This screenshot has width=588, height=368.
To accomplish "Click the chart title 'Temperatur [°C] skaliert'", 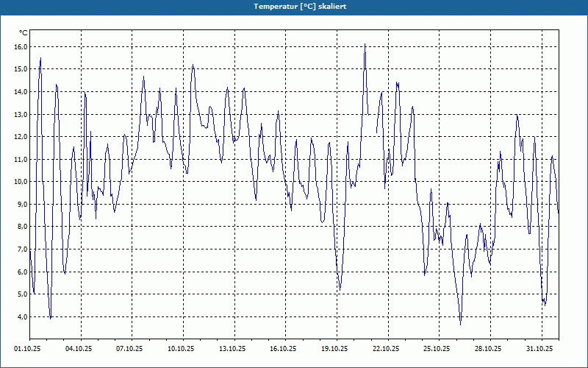I will [300, 7].
